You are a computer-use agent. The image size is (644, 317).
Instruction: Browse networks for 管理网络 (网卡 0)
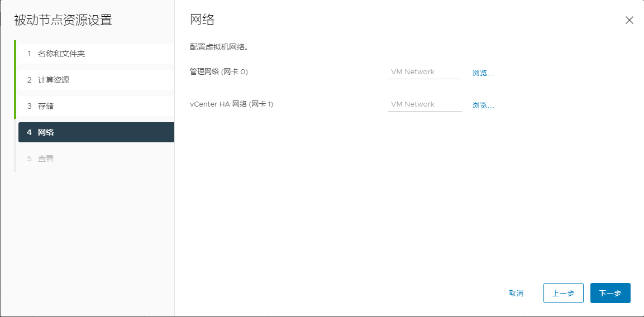tap(483, 73)
